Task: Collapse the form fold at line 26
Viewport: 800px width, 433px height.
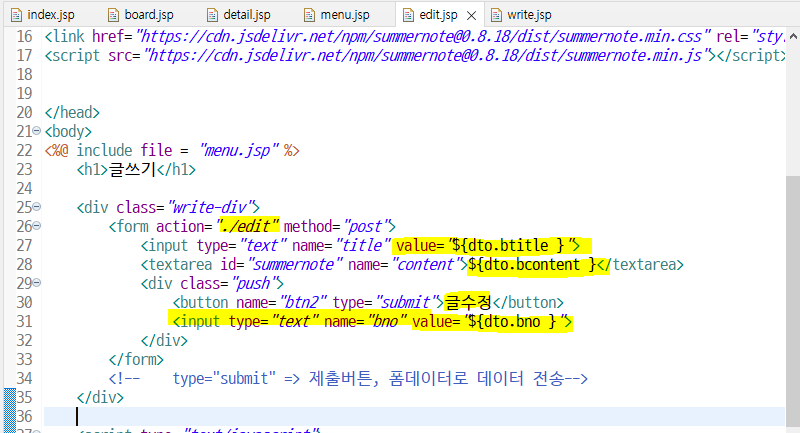Action: click(x=37, y=226)
